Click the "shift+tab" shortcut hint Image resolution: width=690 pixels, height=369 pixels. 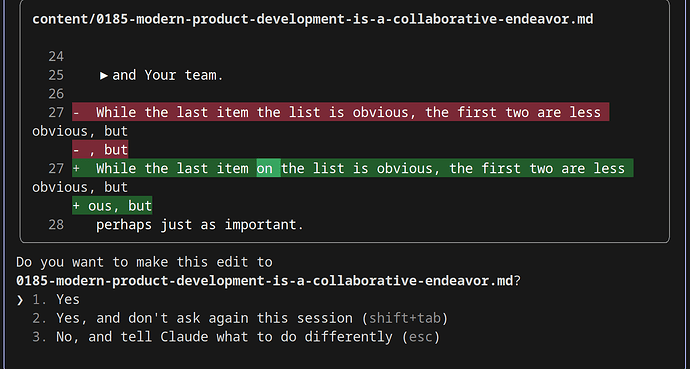coord(404,318)
